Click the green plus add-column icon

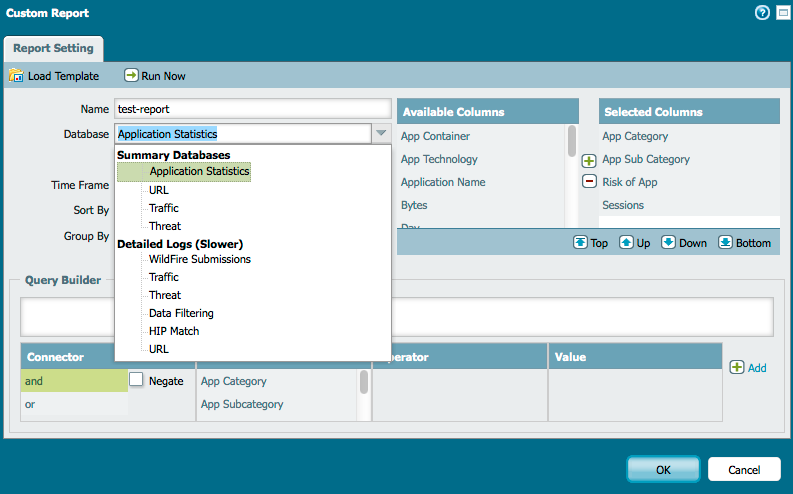[x=589, y=161]
